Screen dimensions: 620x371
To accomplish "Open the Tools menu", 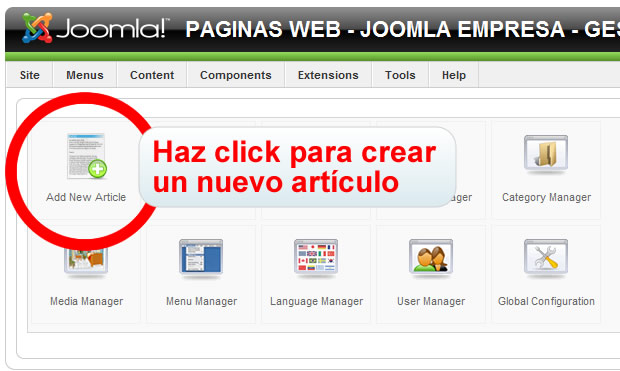I will click(x=400, y=75).
